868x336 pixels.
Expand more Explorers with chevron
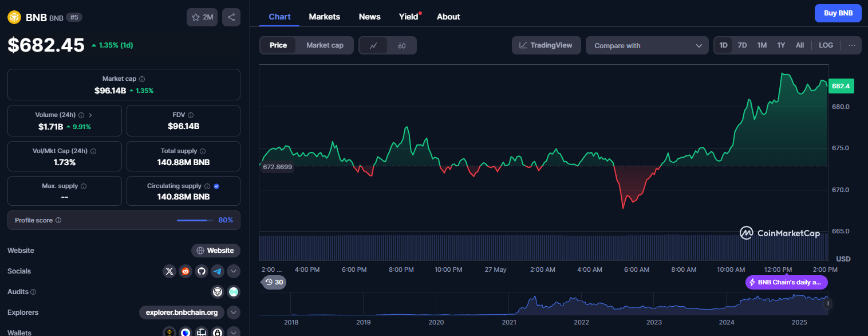tap(234, 312)
